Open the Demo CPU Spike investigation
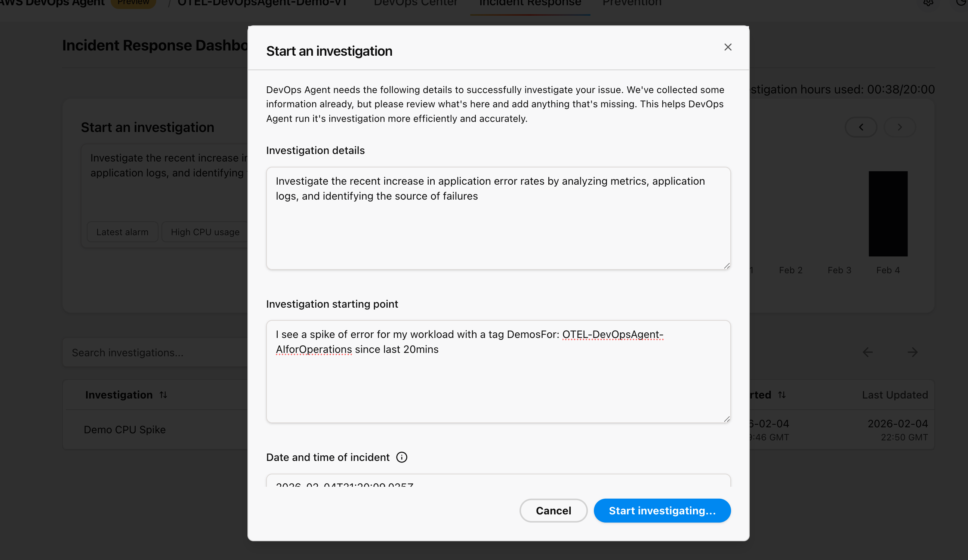This screenshot has width=968, height=560. 124,430
